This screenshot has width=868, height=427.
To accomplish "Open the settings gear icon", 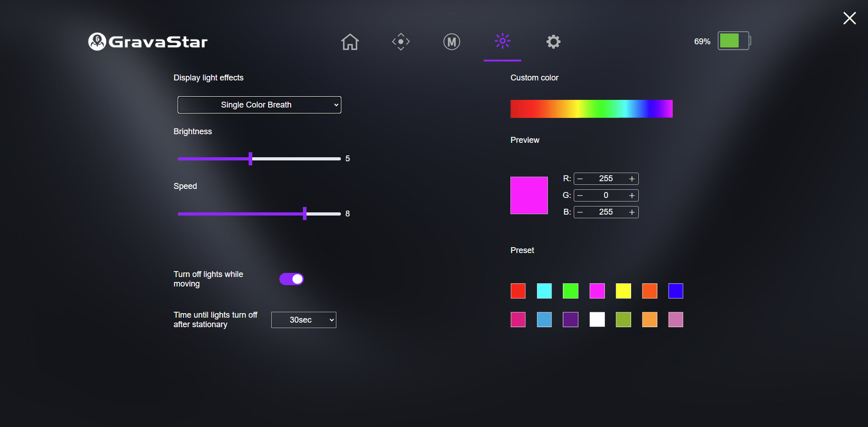I will point(553,42).
